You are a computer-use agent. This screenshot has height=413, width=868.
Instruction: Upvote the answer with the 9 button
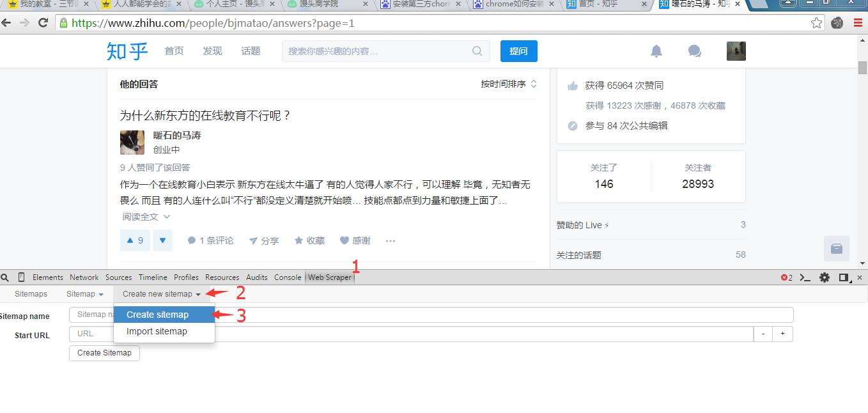tap(135, 240)
